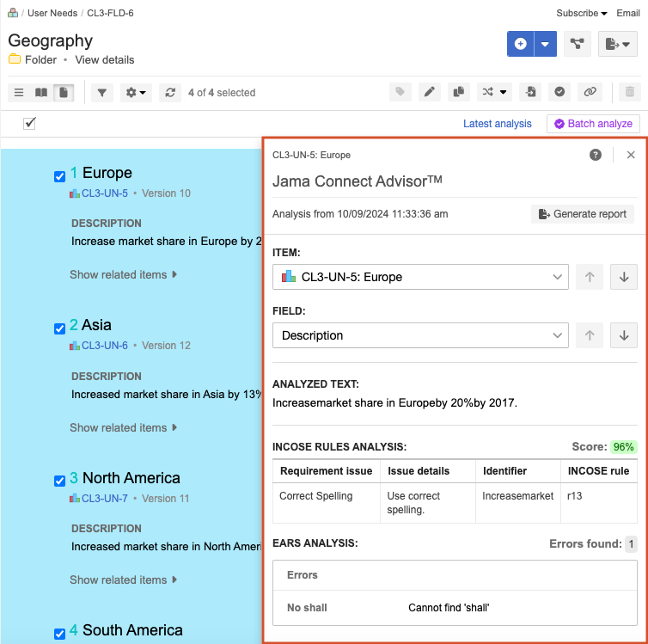648x644 pixels.
Task: Open the CL3-UN-5 item link
Action: click(x=105, y=193)
